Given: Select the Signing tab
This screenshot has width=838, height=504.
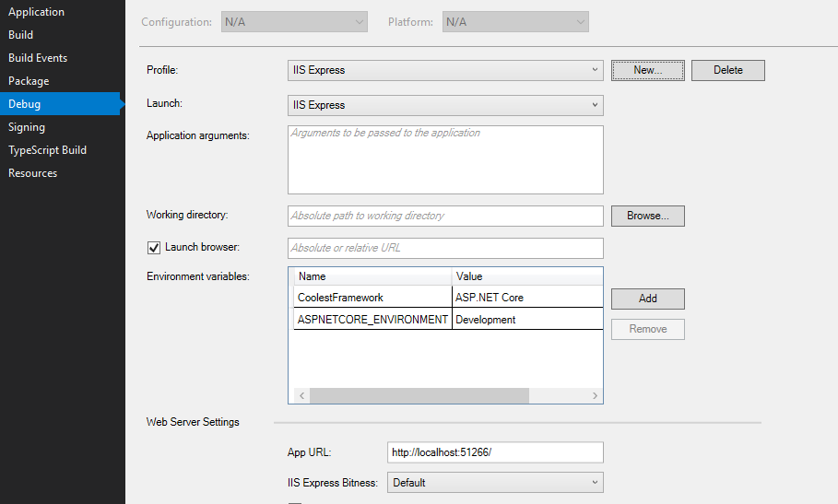Looking at the screenshot, I should tap(27, 127).
